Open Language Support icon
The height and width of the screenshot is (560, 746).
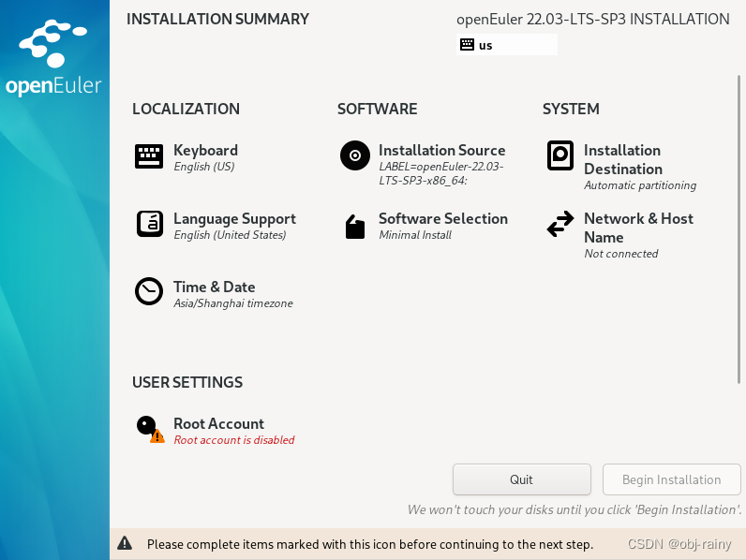point(150,224)
